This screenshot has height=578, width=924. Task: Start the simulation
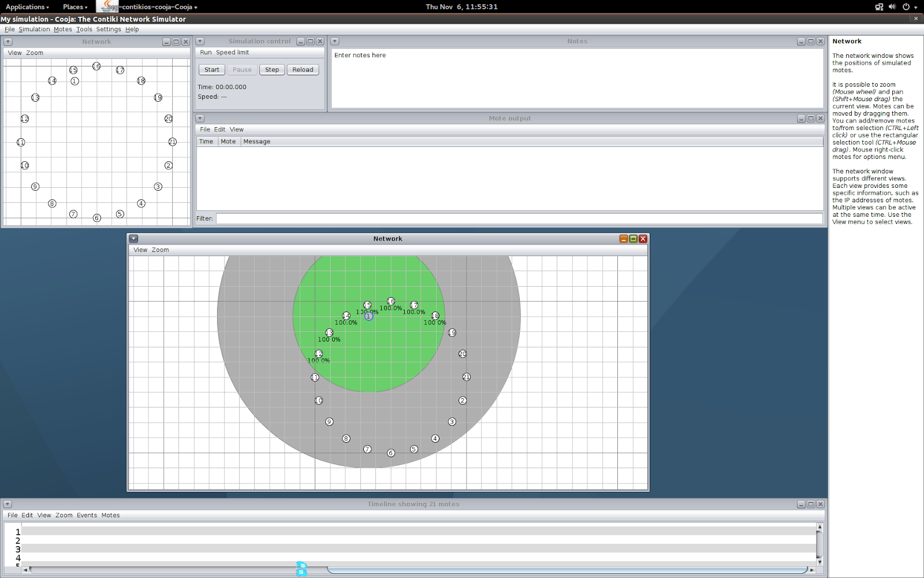coord(212,70)
